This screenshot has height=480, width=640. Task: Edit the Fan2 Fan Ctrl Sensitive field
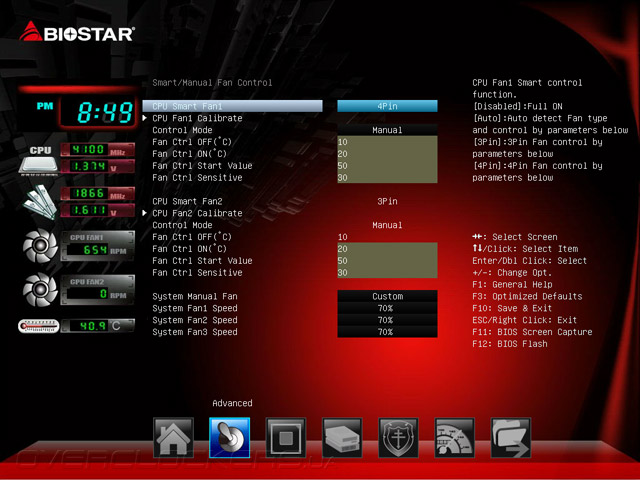pyautogui.click(x=387, y=273)
